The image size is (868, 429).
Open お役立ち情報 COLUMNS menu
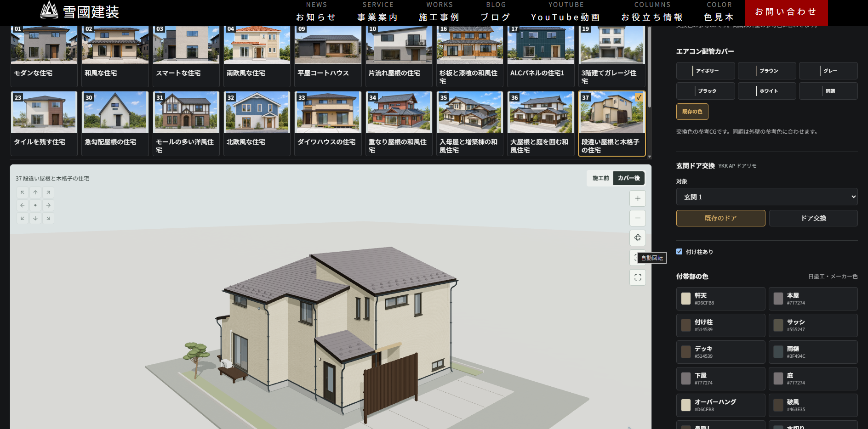pyautogui.click(x=652, y=12)
